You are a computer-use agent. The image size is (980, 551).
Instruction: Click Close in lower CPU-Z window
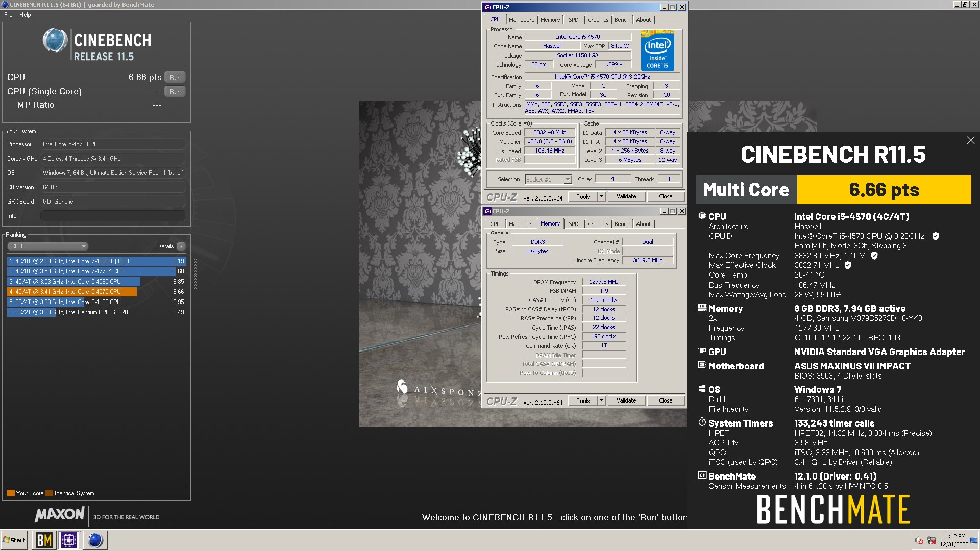click(x=666, y=400)
